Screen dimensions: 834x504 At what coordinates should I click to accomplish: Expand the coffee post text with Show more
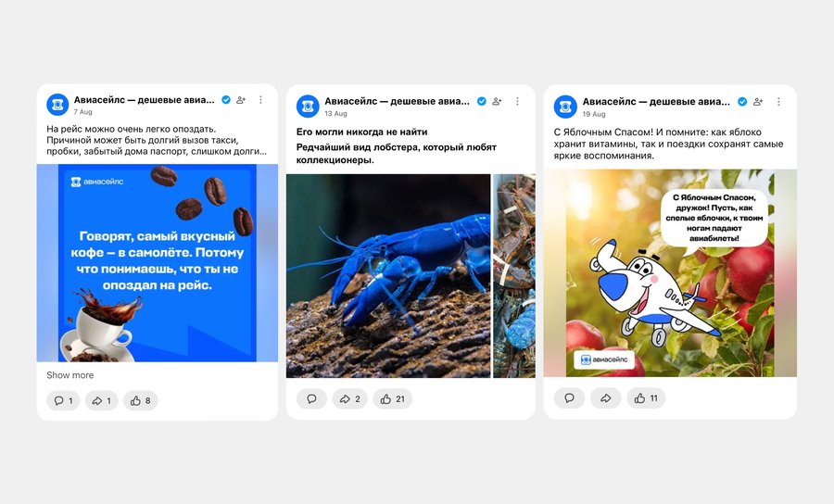click(x=69, y=375)
